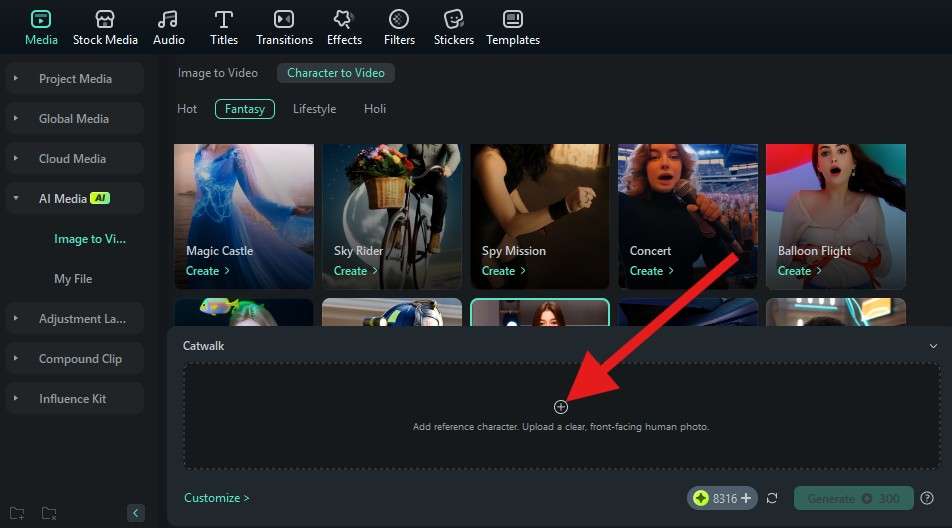Image resolution: width=952 pixels, height=528 pixels.
Task: Open the Effects section
Action: (344, 28)
